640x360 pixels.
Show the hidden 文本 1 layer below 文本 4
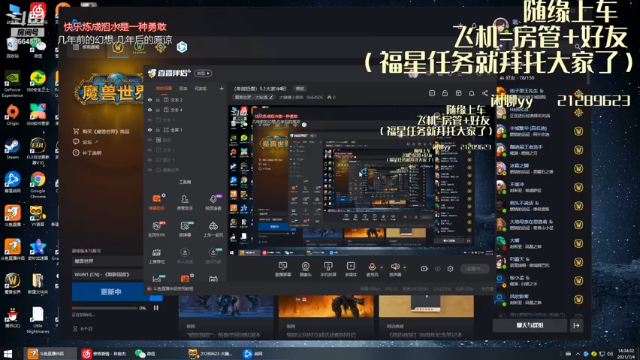(150, 120)
